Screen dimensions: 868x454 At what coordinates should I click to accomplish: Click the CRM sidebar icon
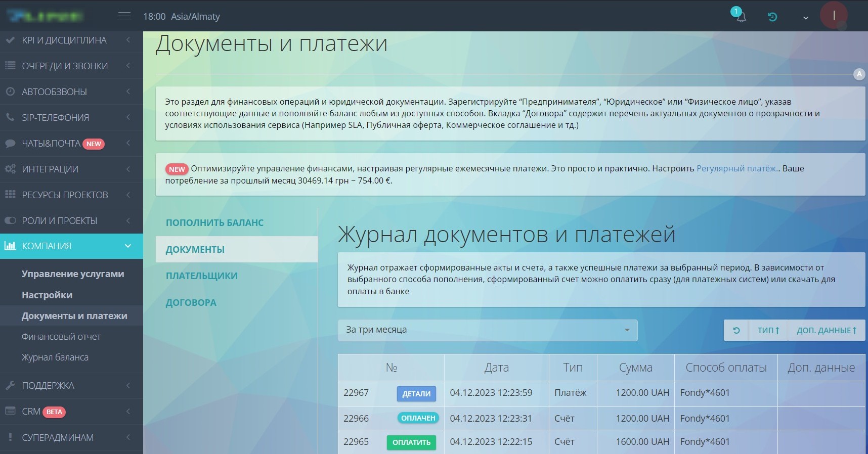point(10,411)
